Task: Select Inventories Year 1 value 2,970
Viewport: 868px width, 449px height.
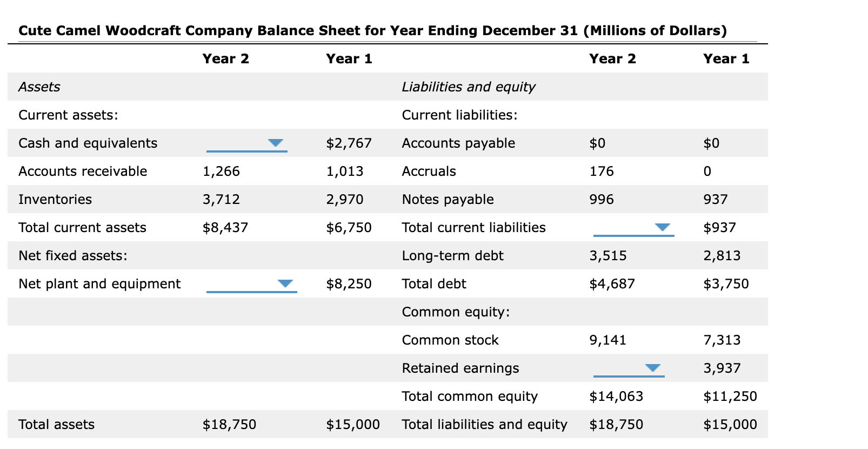Action: 345,200
